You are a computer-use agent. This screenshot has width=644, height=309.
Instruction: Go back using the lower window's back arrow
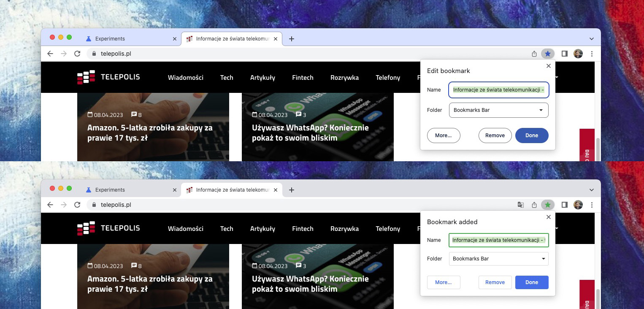coord(50,205)
